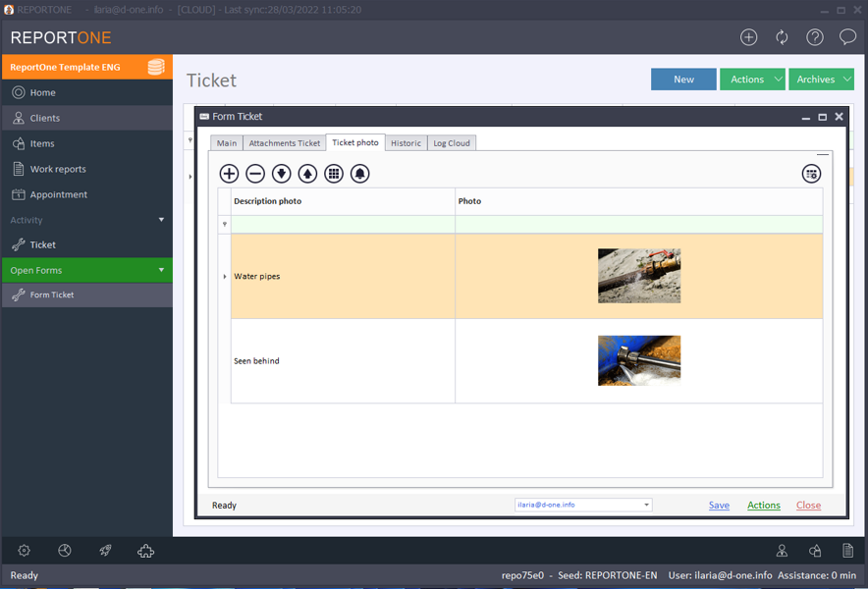Open the user email combo box

point(583,505)
